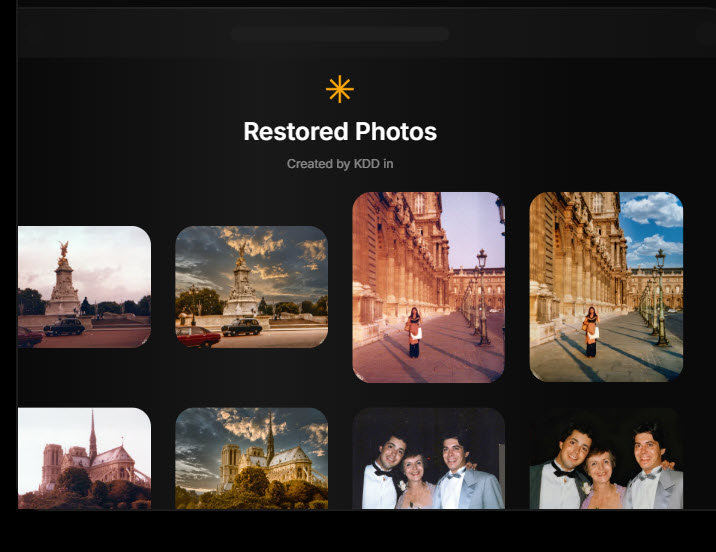The image size is (716, 552).
Task: Open the original Louvre courtyard photo
Action: [x=428, y=287]
